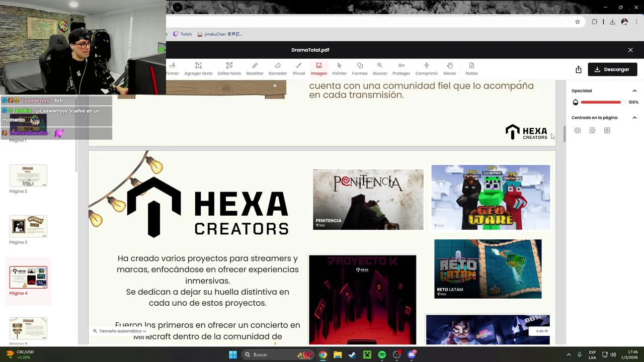Bookmark this page with the star icon
Image resolution: width=644 pixels, height=362 pixels.
pos(578,22)
